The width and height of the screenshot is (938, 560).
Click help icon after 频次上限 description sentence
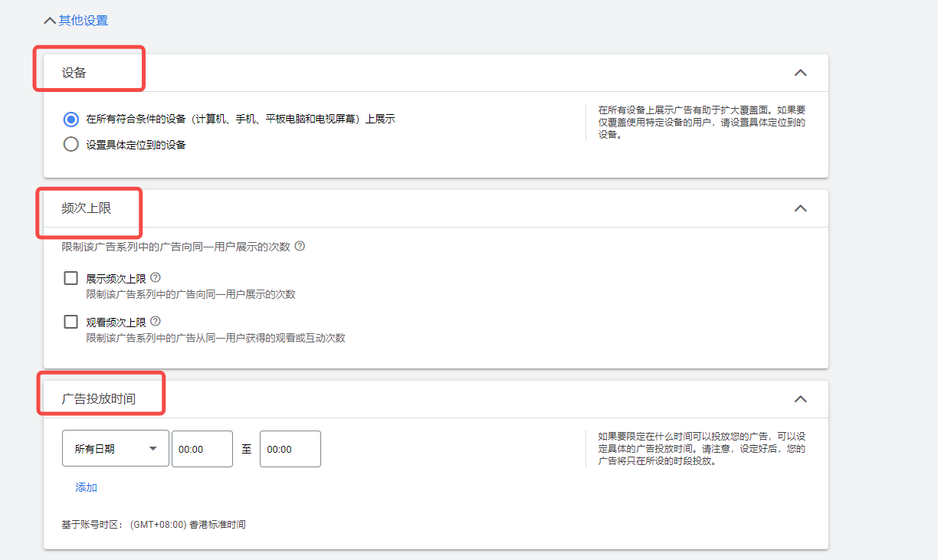300,246
